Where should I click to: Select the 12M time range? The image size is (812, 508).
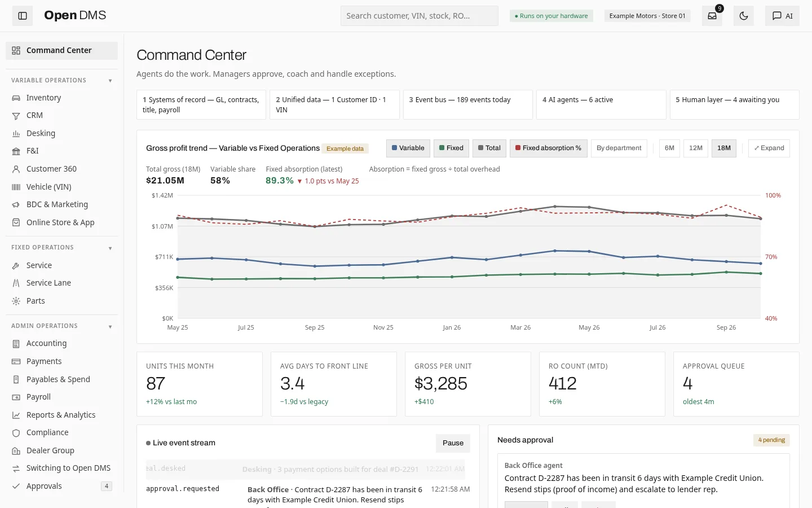695,148
